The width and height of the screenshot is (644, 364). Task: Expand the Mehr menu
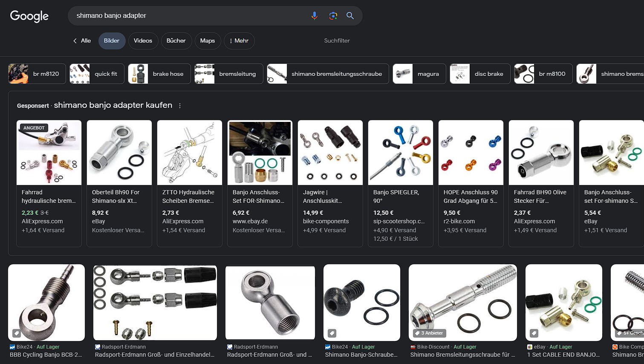coord(239,41)
